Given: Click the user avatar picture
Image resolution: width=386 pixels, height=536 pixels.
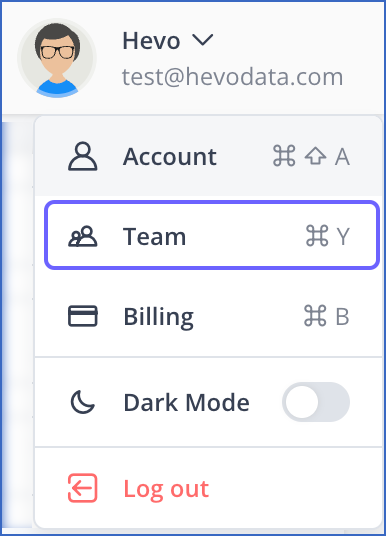Looking at the screenshot, I should click(x=57, y=58).
